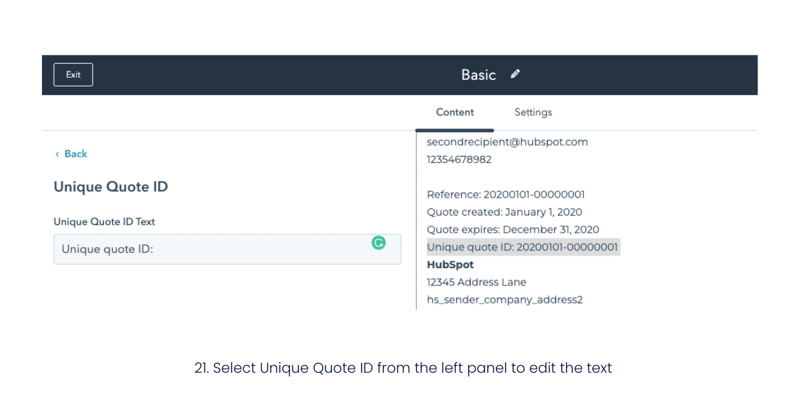800x418 pixels.
Task: Select the Content tab
Action: point(455,112)
